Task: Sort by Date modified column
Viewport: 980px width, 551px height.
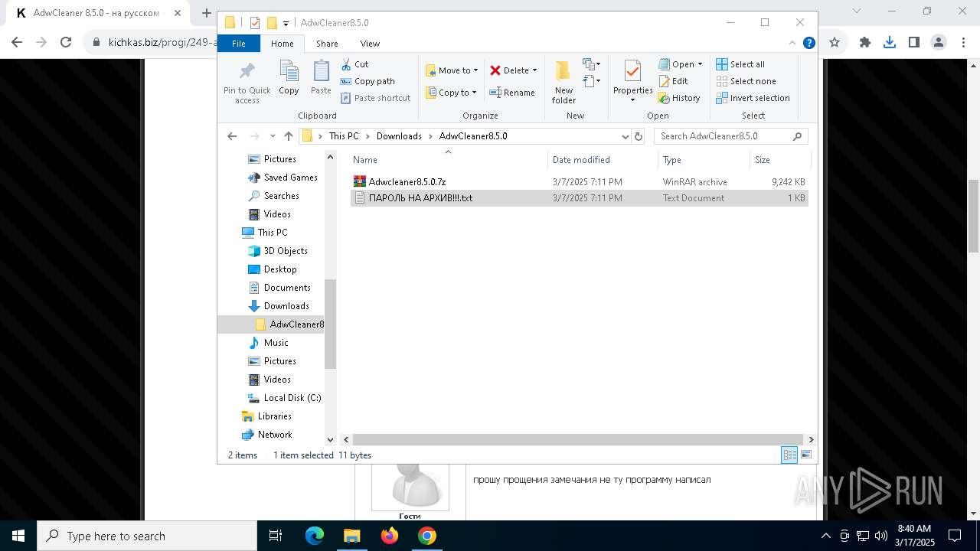Action: [603, 159]
